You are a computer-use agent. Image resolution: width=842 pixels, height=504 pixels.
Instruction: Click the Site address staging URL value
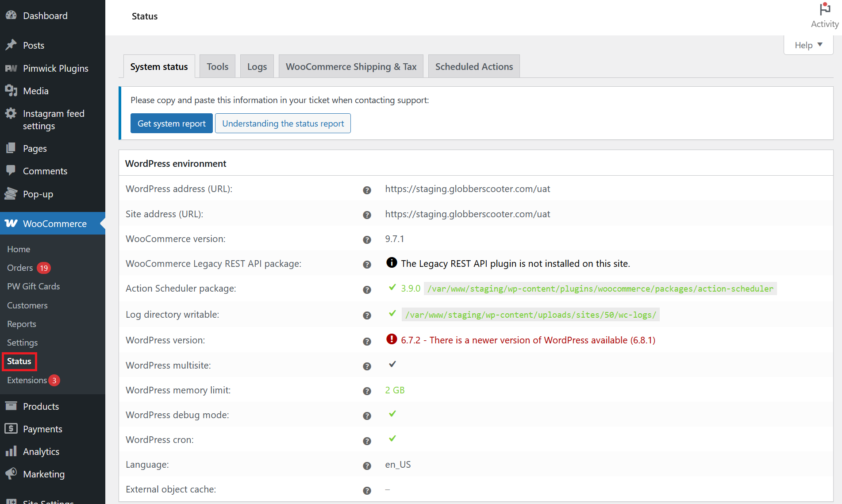click(x=467, y=214)
